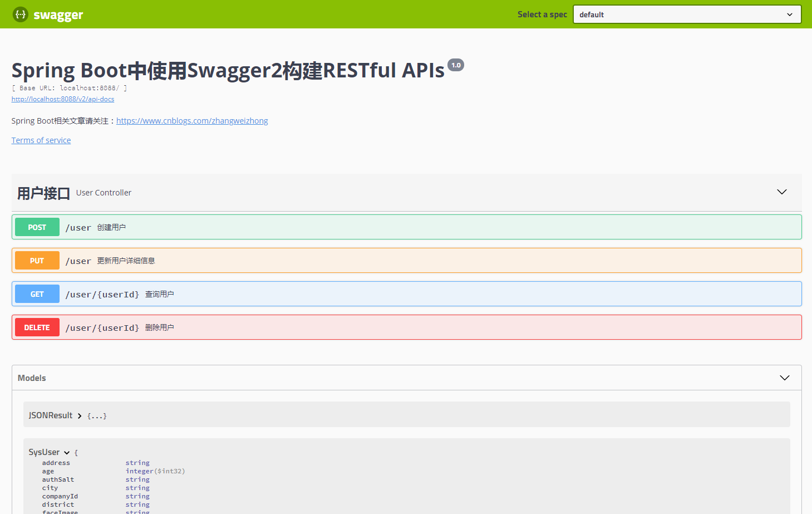Click the district property name
Viewport: 812px width, 514px height.
[x=58, y=505]
